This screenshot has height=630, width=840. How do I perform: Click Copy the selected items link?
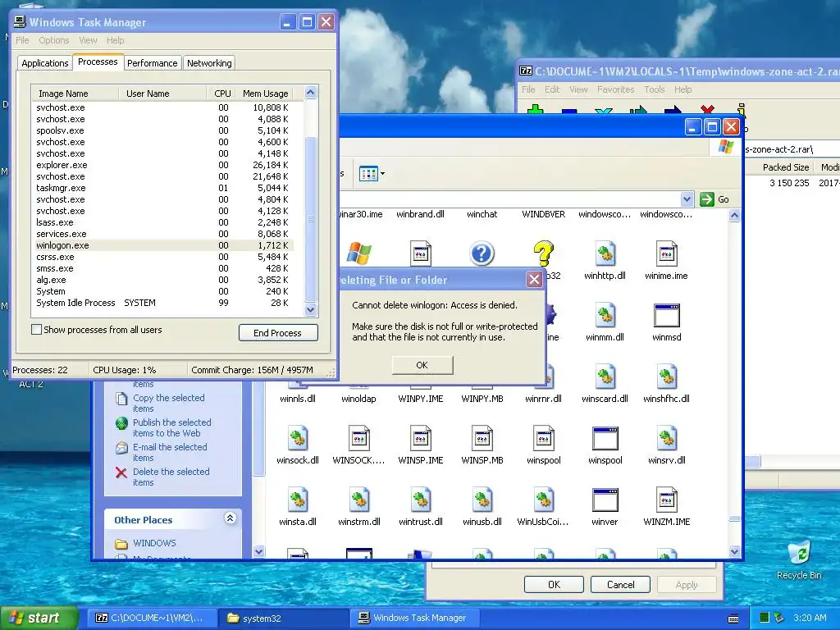[169, 404]
